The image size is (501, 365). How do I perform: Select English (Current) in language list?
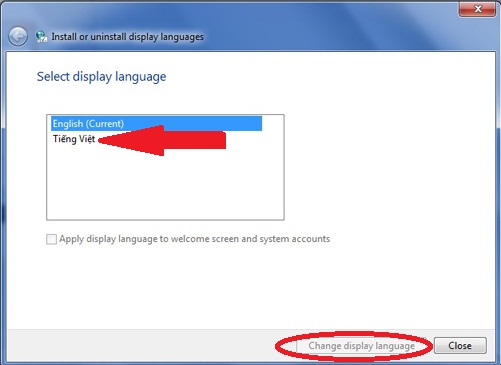[x=157, y=123]
